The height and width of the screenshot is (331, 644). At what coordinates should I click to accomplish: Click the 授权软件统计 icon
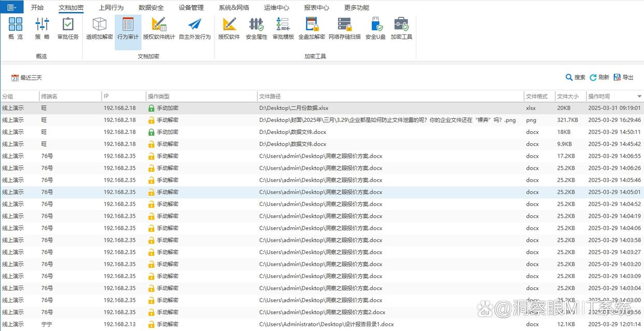(159, 30)
